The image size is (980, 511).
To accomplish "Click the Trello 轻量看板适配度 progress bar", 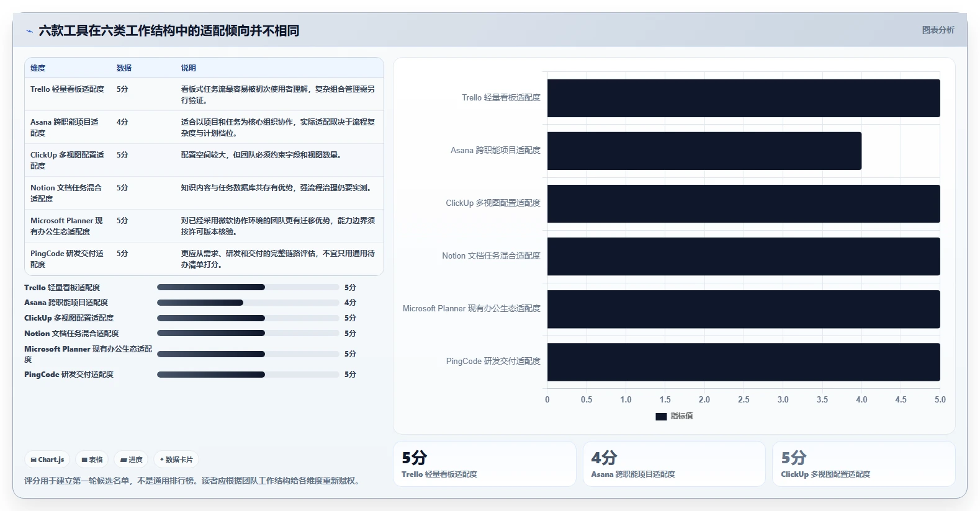I will click(248, 287).
